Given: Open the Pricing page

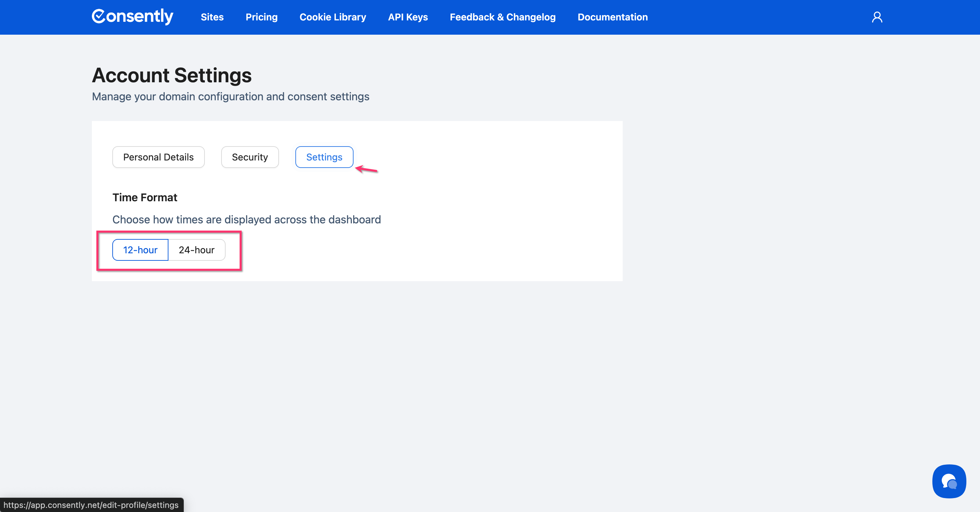Looking at the screenshot, I should (x=261, y=17).
